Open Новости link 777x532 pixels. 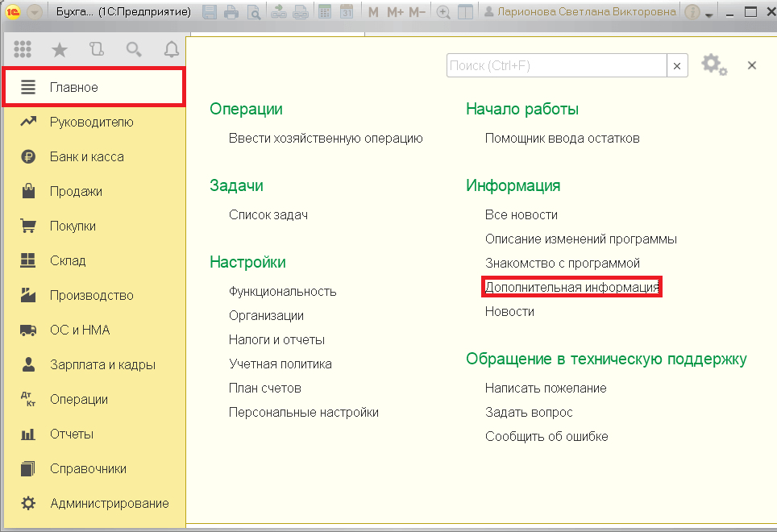coord(509,312)
